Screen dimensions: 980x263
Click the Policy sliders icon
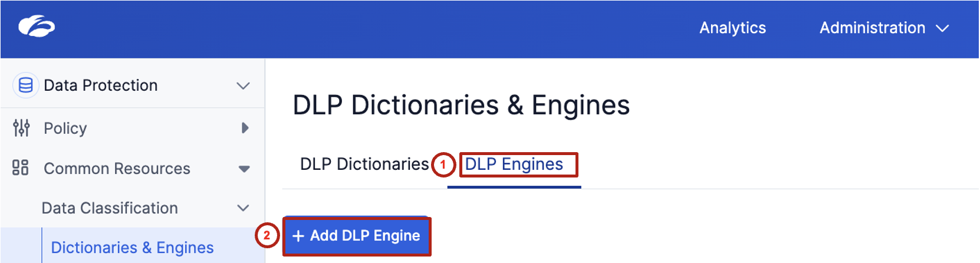tap(21, 128)
